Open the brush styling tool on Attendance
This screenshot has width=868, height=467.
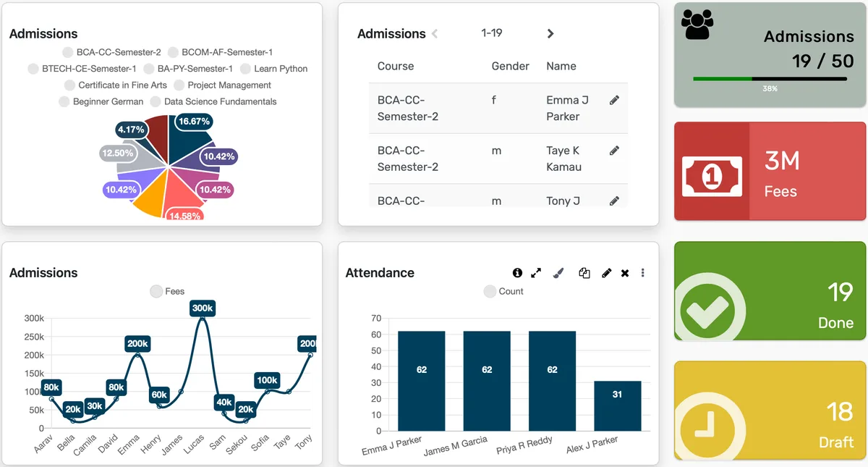click(x=558, y=273)
